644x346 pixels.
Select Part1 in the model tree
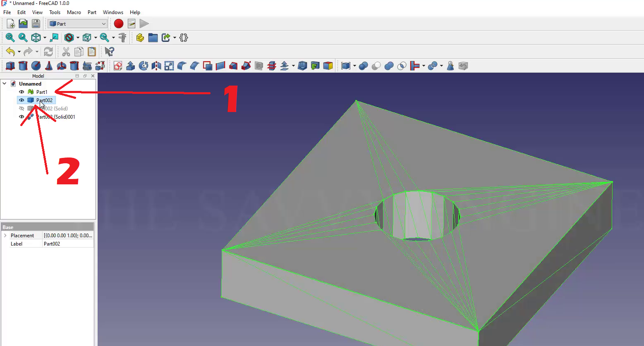[x=42, y=92]
